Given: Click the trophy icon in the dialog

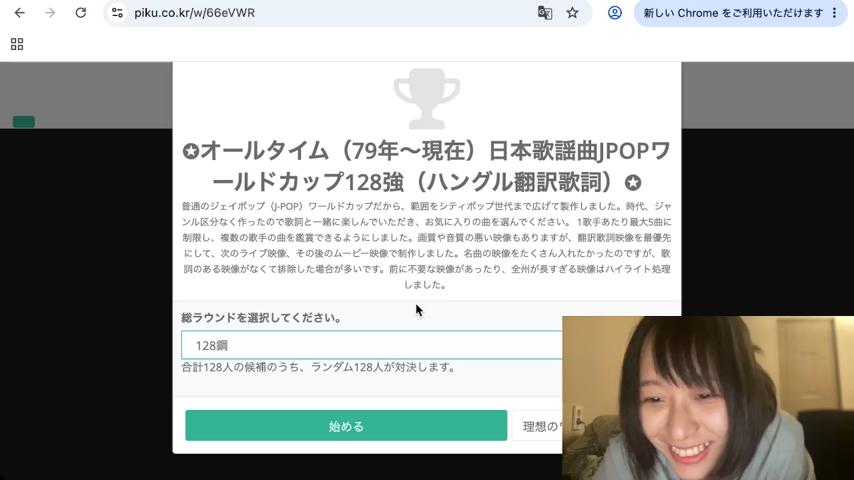Looking at the screenshot, I should [427, 99].
